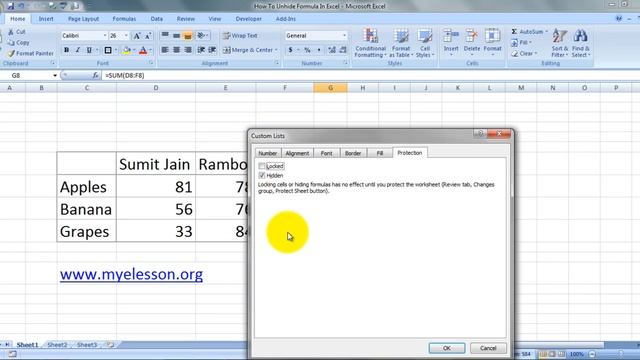Viewport: 640px width, 360px height.
Task: Cancel the Custom Lists dialog
Action: coord(488,348)
